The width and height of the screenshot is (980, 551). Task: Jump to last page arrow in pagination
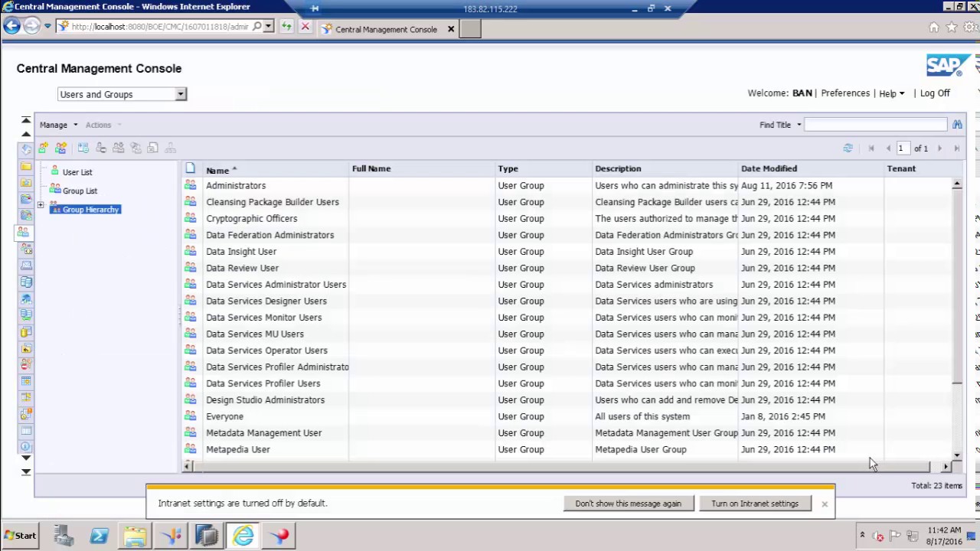click(x=957, y=148)
